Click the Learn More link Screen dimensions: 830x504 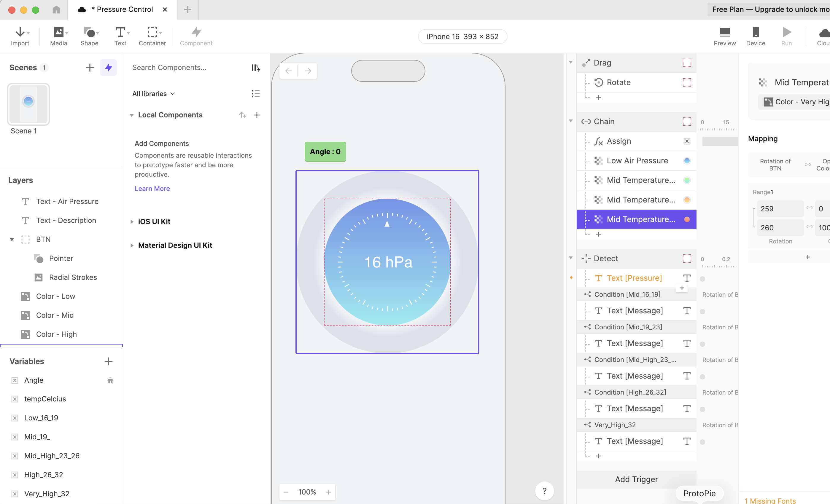coord(152,189)
